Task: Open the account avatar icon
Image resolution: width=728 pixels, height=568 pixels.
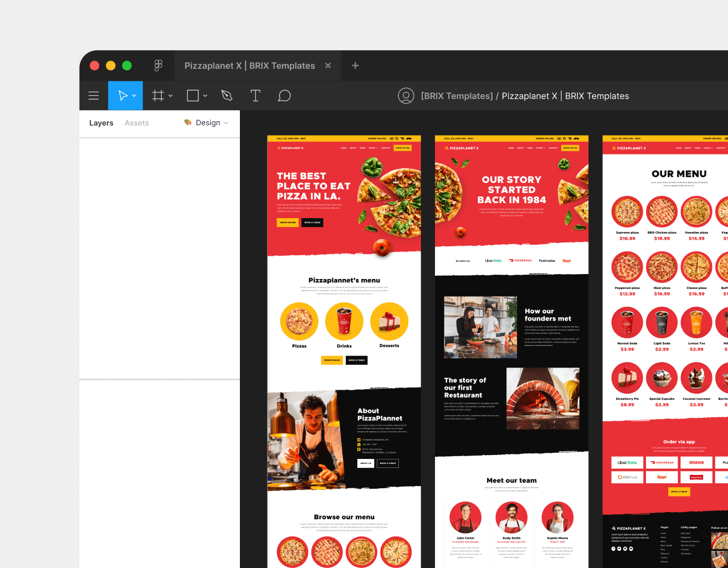Action: tap(406, 95)
